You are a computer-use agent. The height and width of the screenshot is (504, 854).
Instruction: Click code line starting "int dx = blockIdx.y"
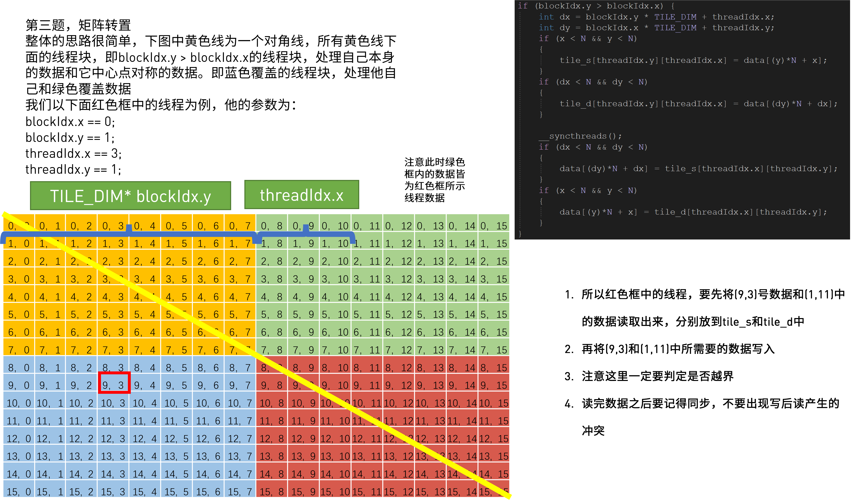[x=657, y=17]
